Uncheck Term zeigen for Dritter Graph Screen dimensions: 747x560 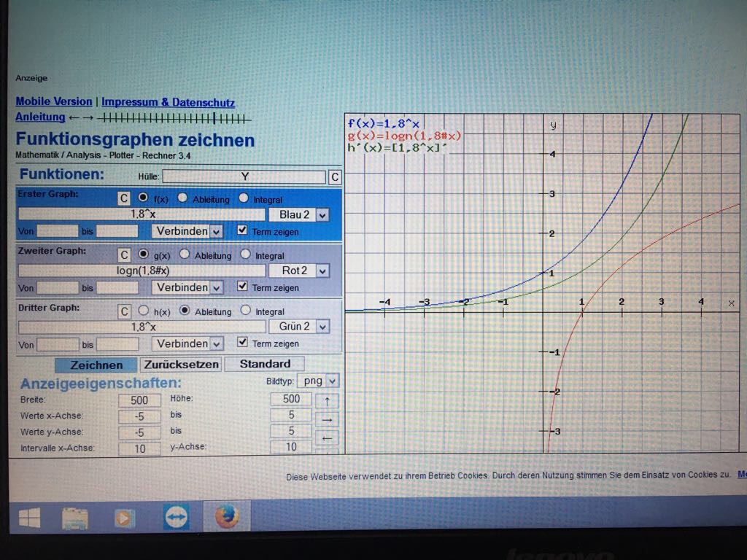(x=243, y=343)
